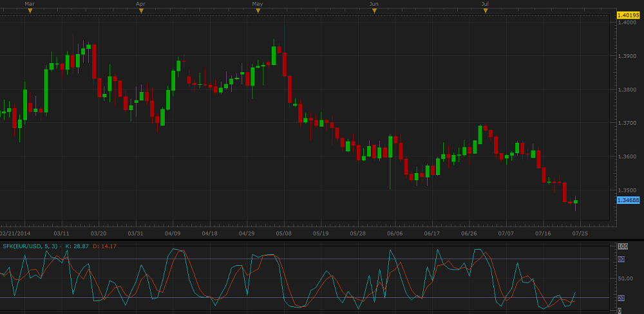Click the Jun month marker triangle
This screenshot has width=644, height=314.
(374, 11)
